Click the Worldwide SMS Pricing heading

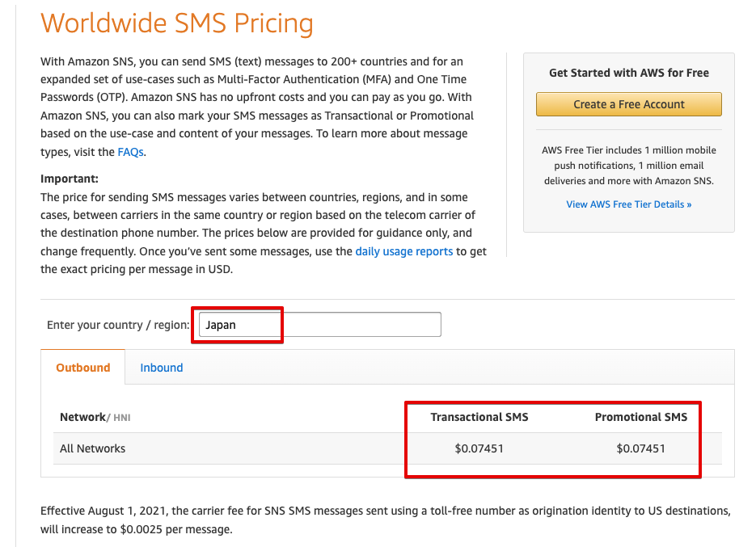pos(177,23)
